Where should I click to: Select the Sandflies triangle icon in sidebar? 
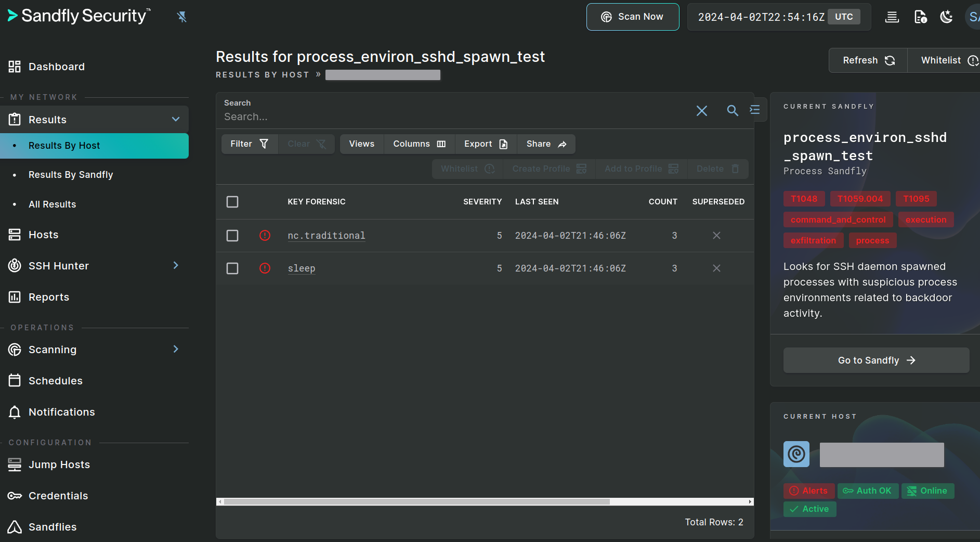pos(15,526)
